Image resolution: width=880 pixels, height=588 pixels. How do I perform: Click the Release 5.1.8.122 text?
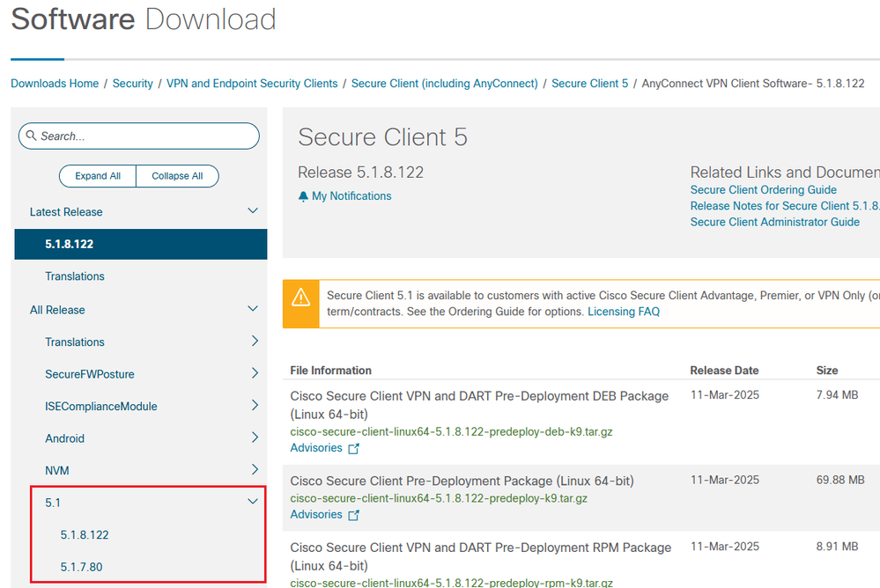click(x=361, y=173)
